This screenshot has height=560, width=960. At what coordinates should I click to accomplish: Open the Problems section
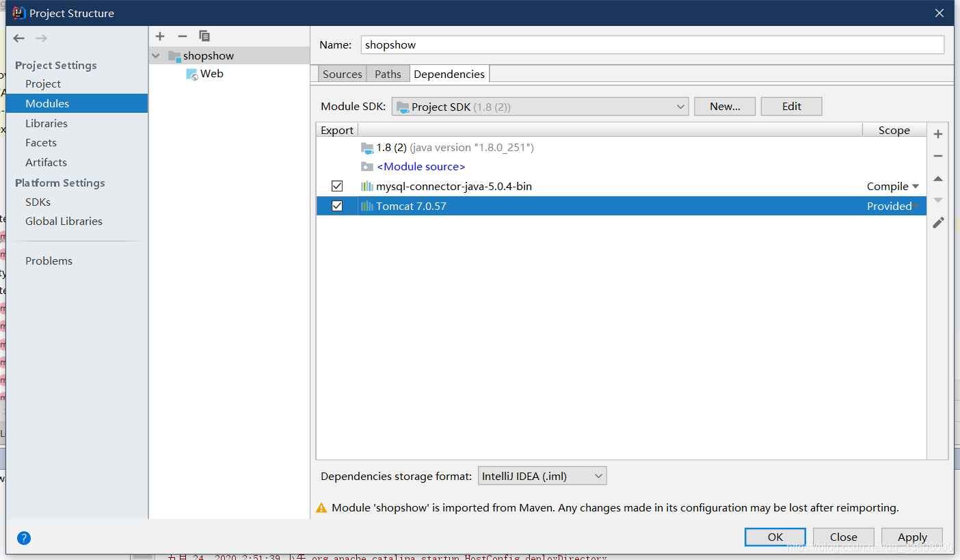pos(49,261)
